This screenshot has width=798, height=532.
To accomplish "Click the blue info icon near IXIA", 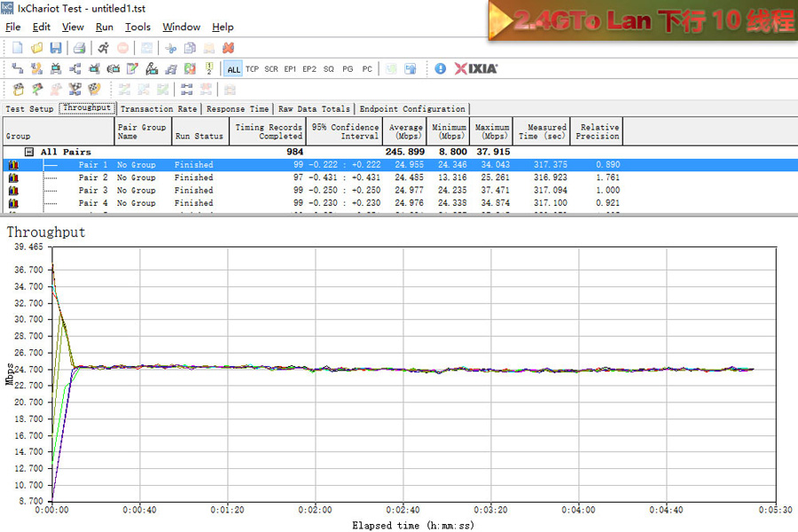I will [x=441, y=68].
